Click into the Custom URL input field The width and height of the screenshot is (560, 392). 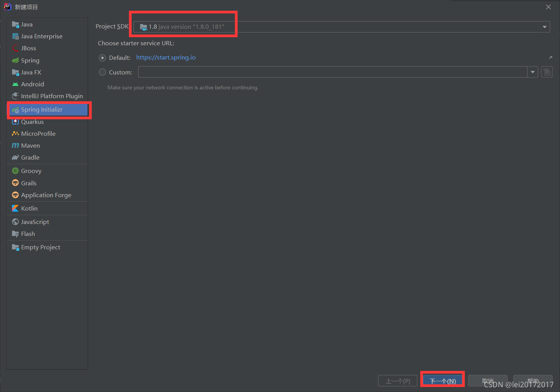(x=333, y=72)
